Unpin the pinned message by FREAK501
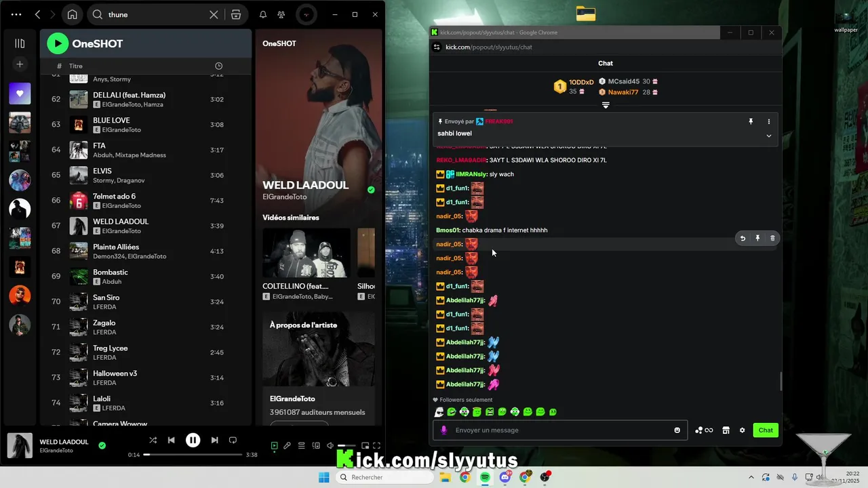 coord(751,121)
